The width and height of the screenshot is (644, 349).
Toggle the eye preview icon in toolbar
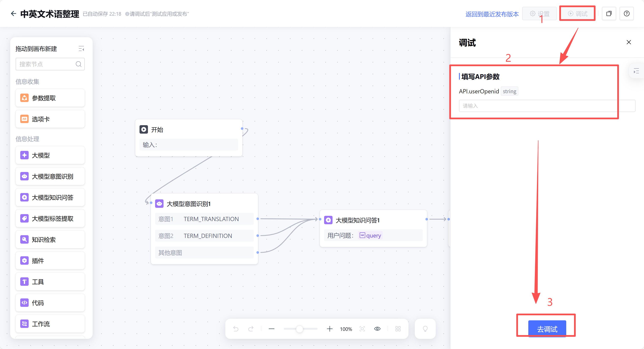point(377,329)
